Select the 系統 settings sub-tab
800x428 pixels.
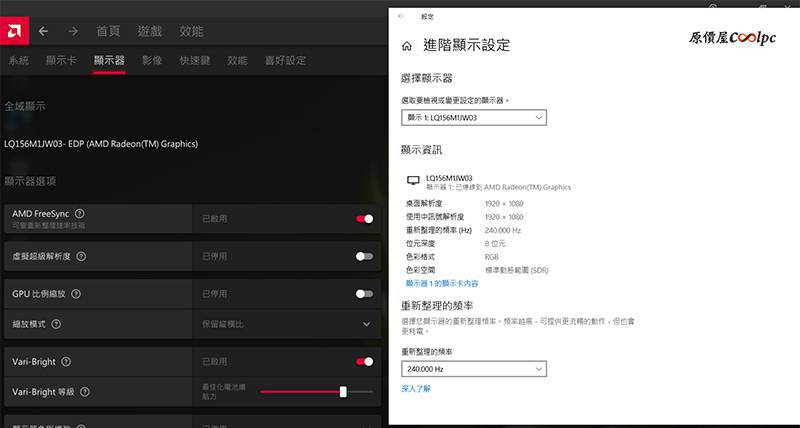[19, 60]
